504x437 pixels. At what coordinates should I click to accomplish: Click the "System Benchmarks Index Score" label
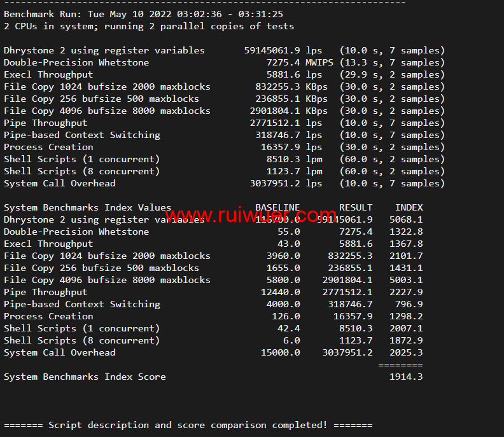[85, 377]
